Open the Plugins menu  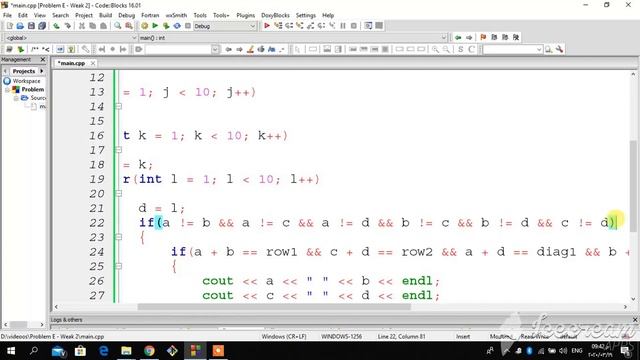(246, 15)
